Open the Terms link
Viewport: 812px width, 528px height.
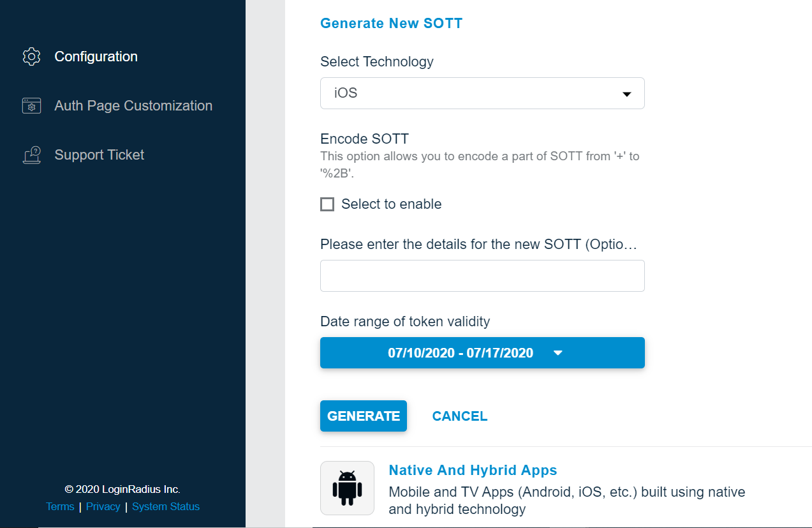tap(59, 506)
